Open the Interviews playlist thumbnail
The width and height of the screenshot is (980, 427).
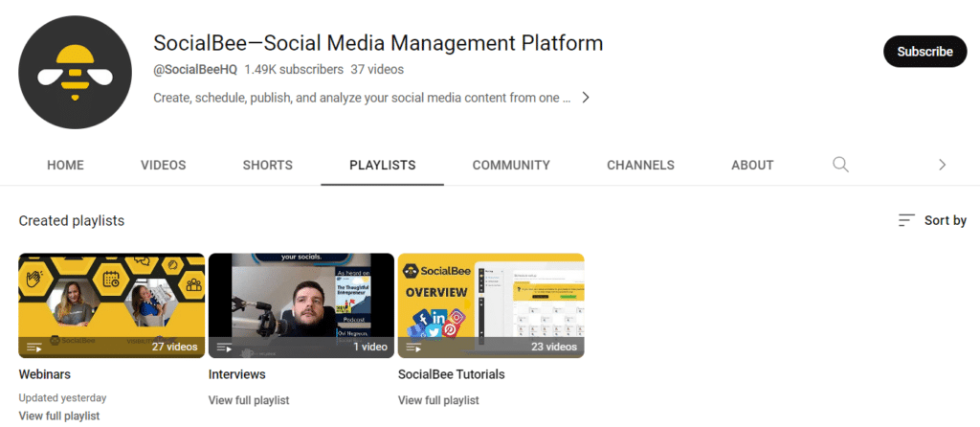(301, 305)
